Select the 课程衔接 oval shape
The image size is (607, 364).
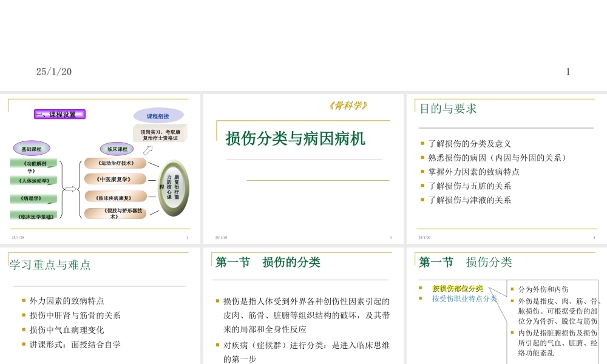click(158, 115)
